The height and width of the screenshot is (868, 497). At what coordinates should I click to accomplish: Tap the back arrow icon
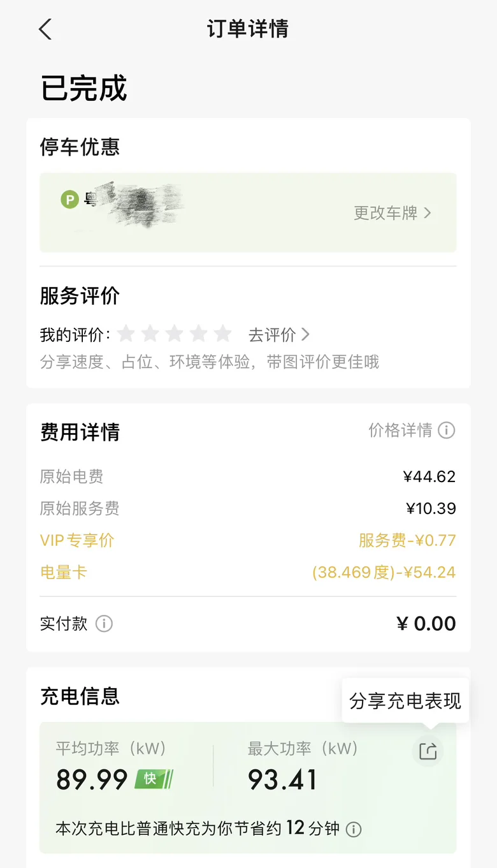tap(45, 29)
